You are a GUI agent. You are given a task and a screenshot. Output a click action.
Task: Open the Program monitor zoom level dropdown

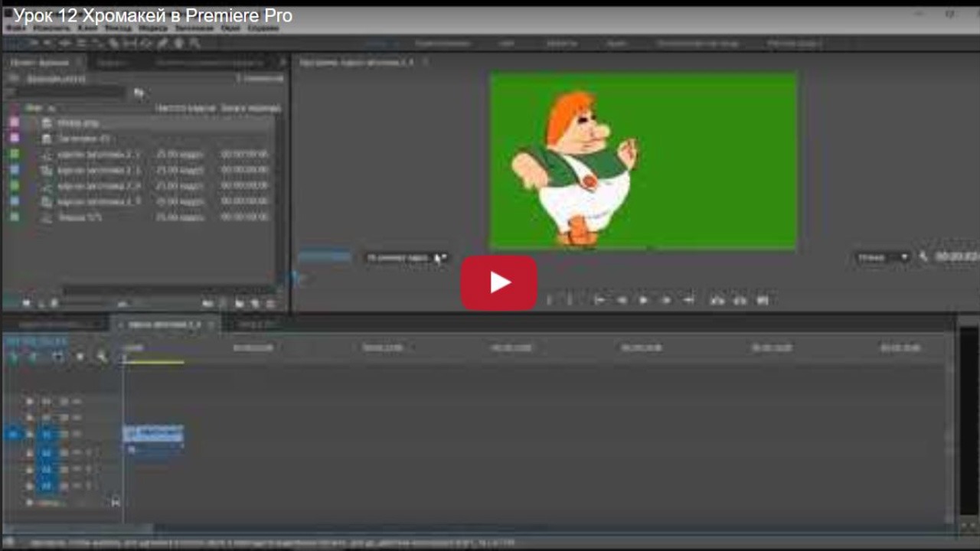[408, 258]
